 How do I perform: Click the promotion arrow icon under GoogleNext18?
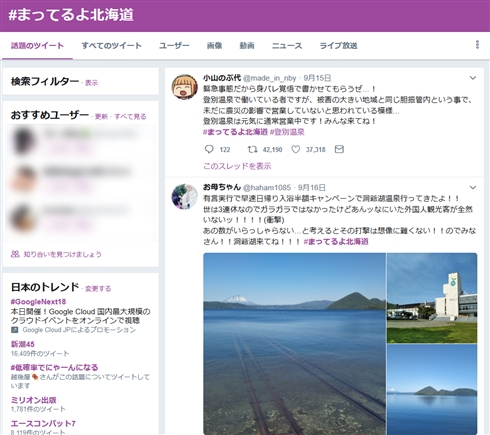(x=14, y=330)
